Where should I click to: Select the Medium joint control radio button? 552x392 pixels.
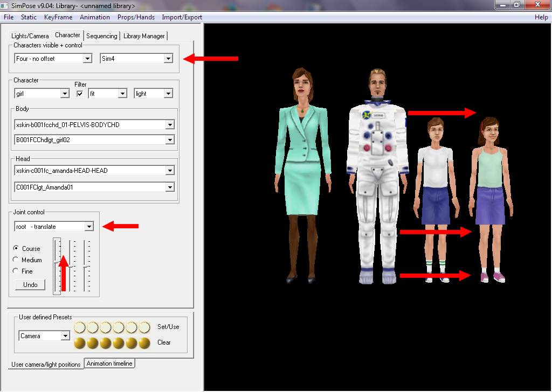pyautogui.click(x=16, y=260)
